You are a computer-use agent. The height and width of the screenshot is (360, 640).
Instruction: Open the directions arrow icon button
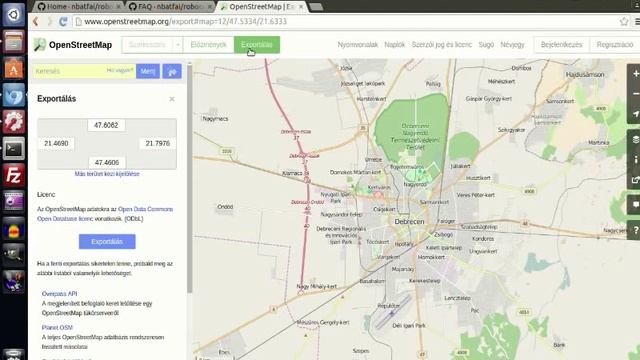(172, 71)
